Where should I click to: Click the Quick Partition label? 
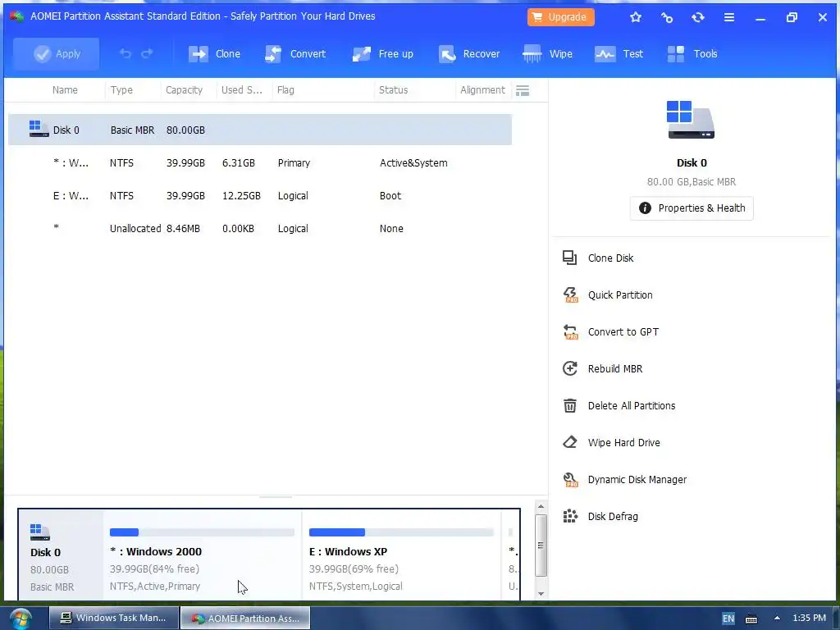pyautogui.click(x=620, y=294)
